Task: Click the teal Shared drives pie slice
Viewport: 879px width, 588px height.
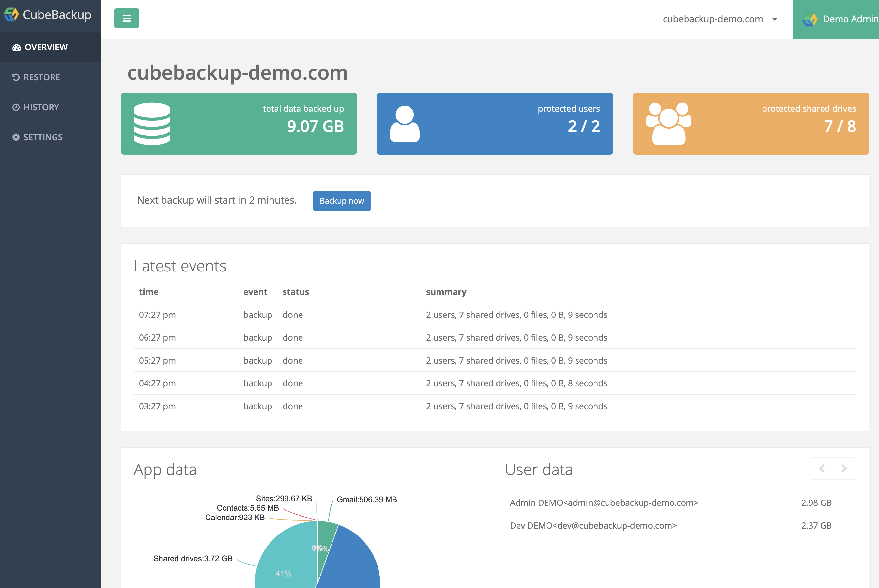Action: coord(285,555)
